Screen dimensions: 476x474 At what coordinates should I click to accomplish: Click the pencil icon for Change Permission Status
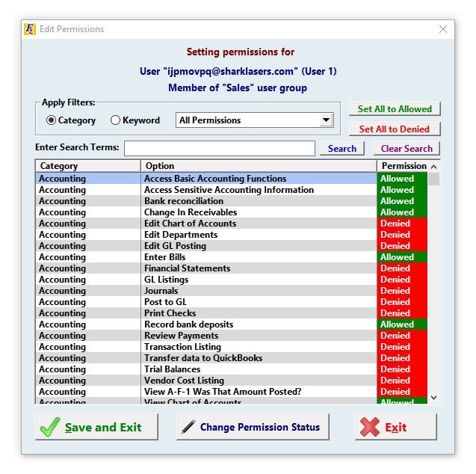(188, 427)
